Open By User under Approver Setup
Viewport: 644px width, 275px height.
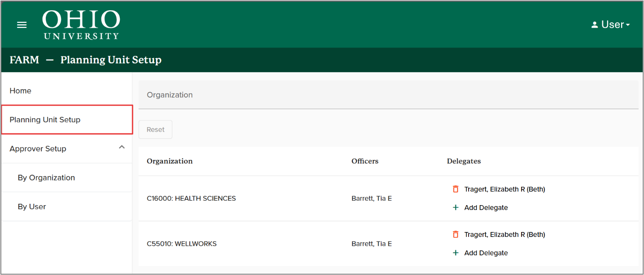pyautogui.click(x=32, y=206)
